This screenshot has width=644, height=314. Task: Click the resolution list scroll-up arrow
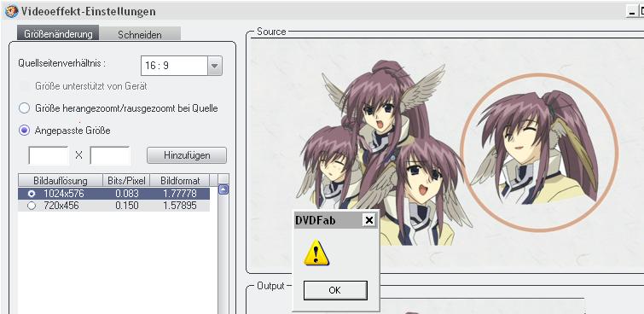223,189
